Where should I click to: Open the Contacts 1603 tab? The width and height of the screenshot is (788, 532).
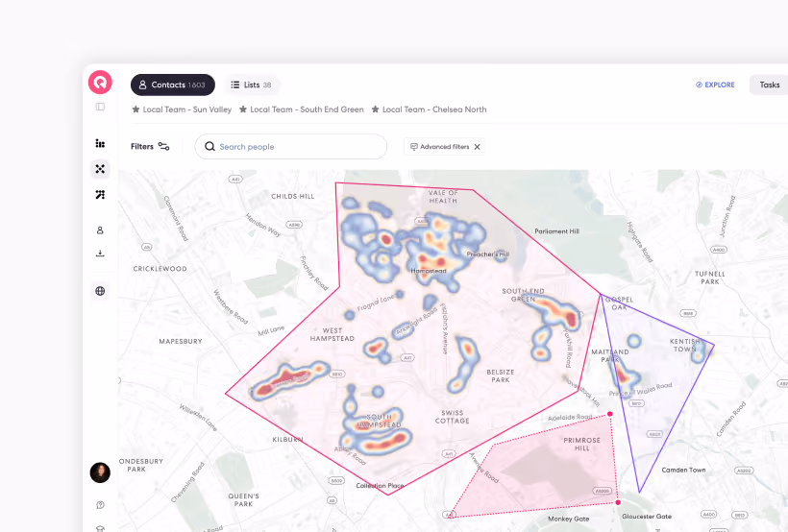coord(173,85)
